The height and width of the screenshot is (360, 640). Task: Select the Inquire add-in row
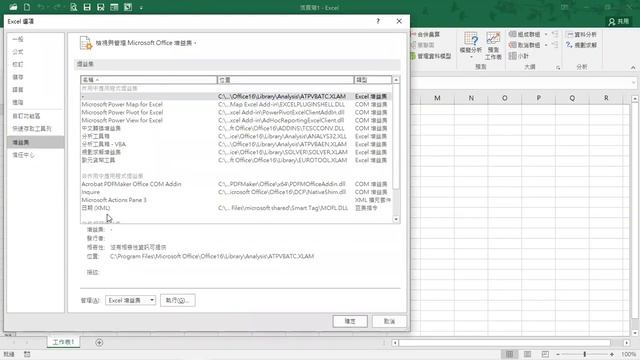coord(236,192)
